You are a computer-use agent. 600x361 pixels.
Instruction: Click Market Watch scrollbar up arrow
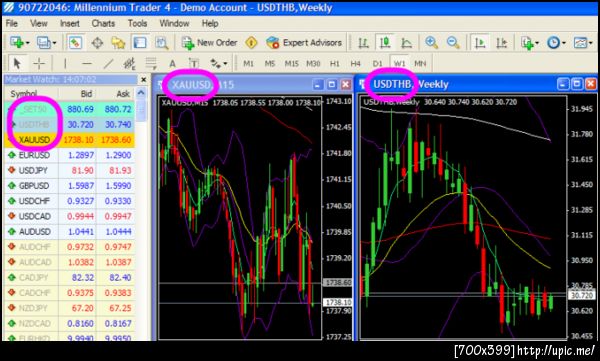click(x=141, y=93)
